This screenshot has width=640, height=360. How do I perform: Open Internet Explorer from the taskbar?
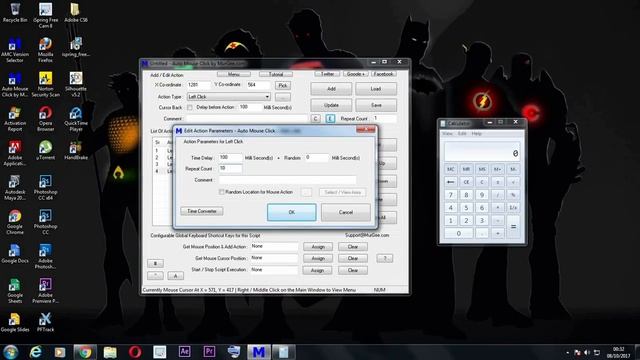[36, 352]
